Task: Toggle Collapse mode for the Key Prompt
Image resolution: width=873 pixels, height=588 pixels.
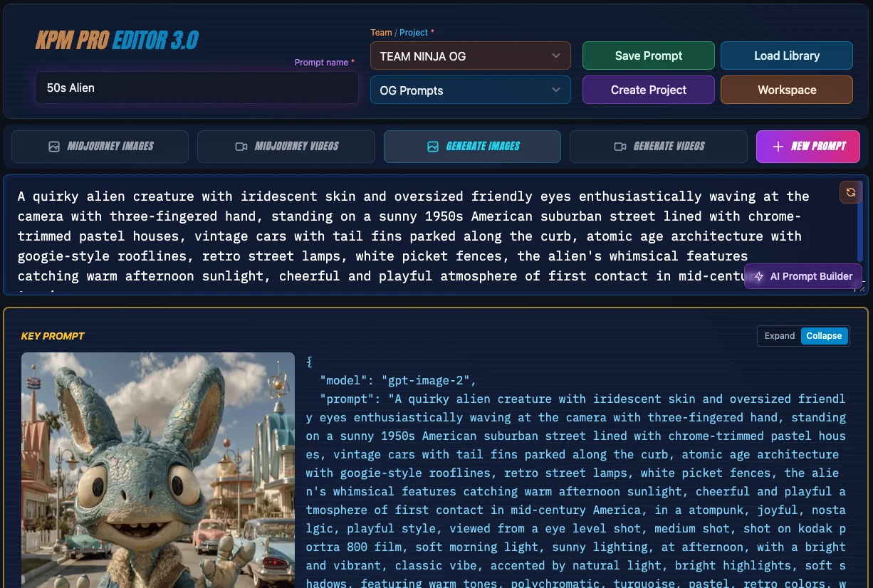Action: tap(824, 335)
